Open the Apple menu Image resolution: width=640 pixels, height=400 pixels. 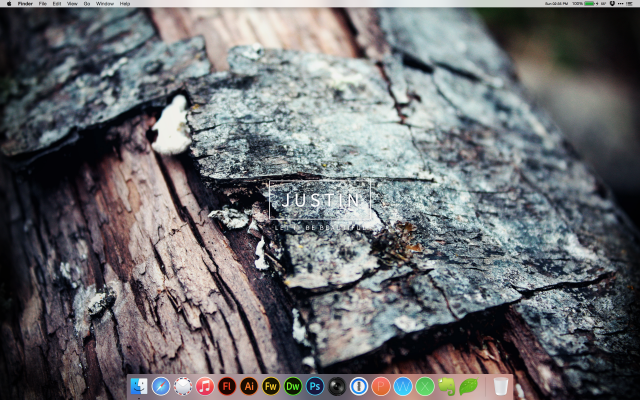click(9, 3)
